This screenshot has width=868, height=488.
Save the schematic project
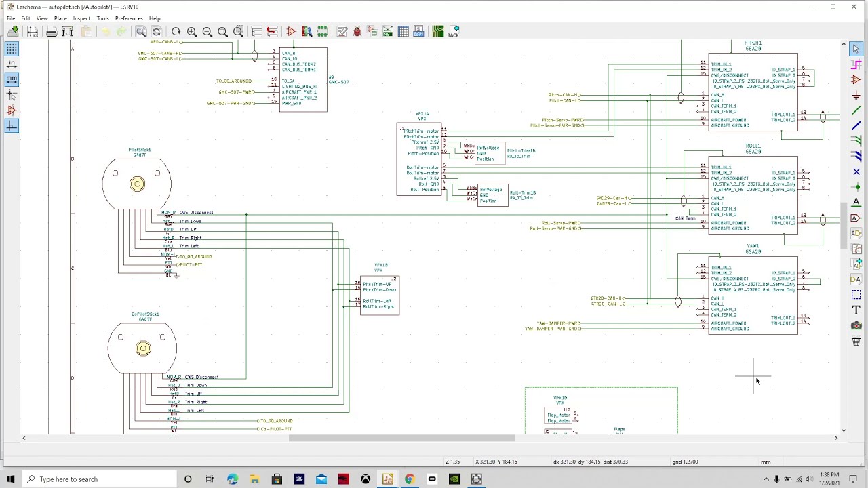coord(14,31)
